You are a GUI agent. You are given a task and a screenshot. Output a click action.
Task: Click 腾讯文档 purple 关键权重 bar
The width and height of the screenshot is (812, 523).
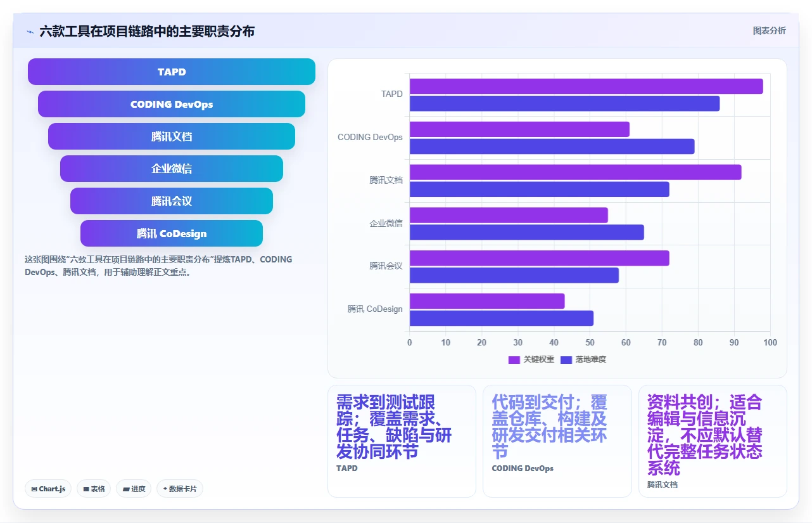point(575,172)
